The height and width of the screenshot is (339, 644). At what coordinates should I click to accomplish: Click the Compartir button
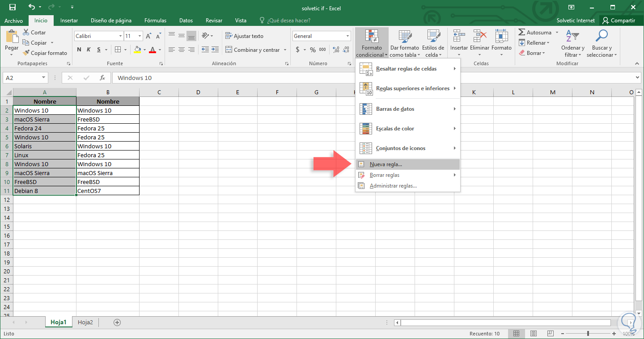pyautogui.click(x=619, y=21)
